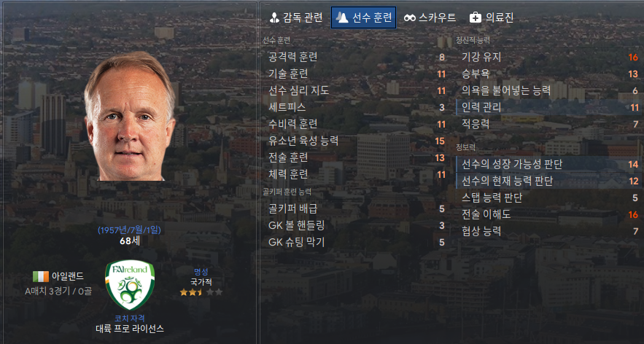This screenshot has height=344, width=644.
Task: Switch to the 스카우트 tab
Action: tap(430, 17)
